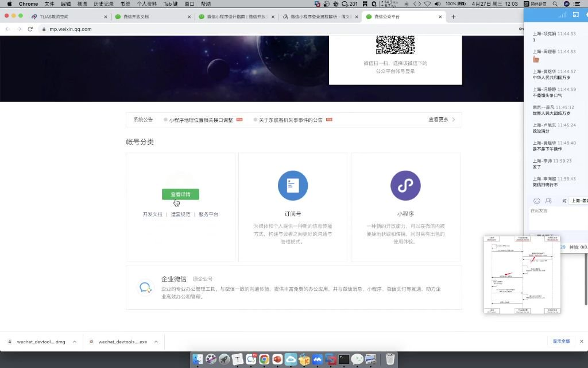Open the 开发文档 link
The height and width of the screenshot is (368, 588).
[152, 214]
